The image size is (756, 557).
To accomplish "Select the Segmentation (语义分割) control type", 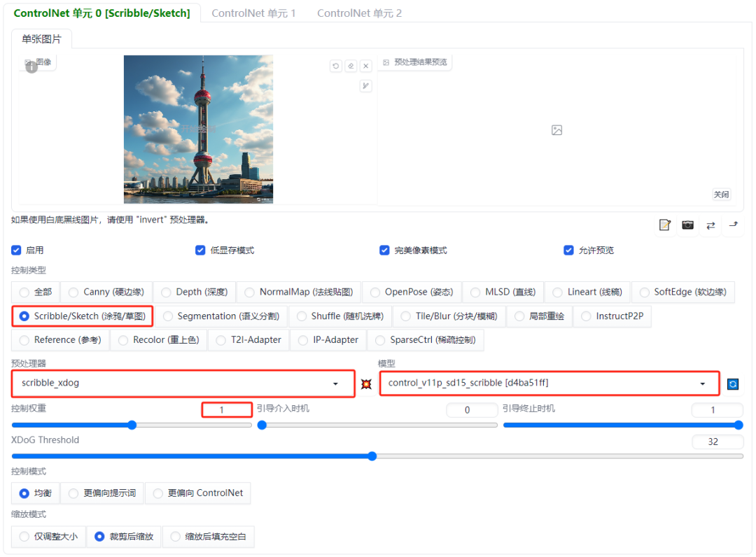I will pyautogui.click(x=220, y=316).
